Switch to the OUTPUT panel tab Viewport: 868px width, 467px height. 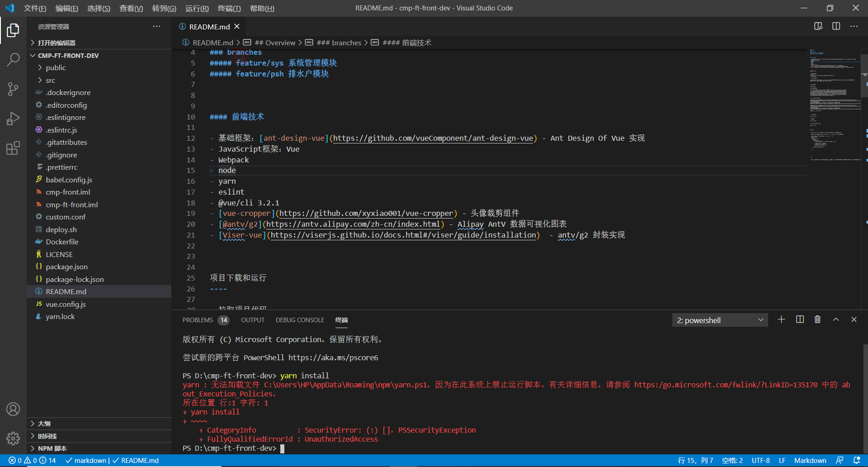pos(253,320)
